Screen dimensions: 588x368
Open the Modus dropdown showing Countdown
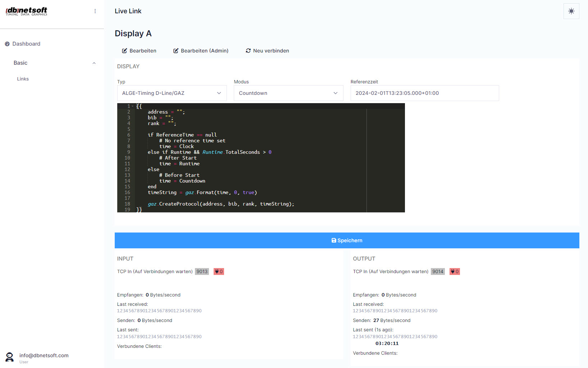288,93
